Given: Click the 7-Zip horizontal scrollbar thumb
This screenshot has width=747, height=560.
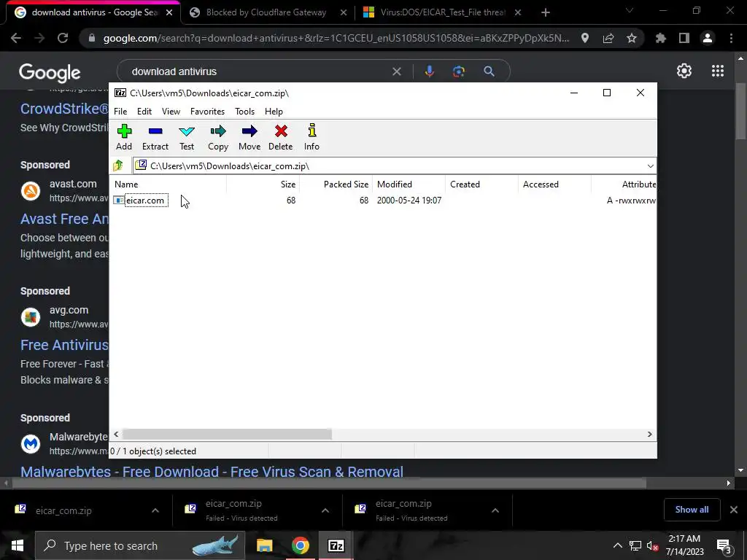Looking at the screenshot, I should point(227,435).
